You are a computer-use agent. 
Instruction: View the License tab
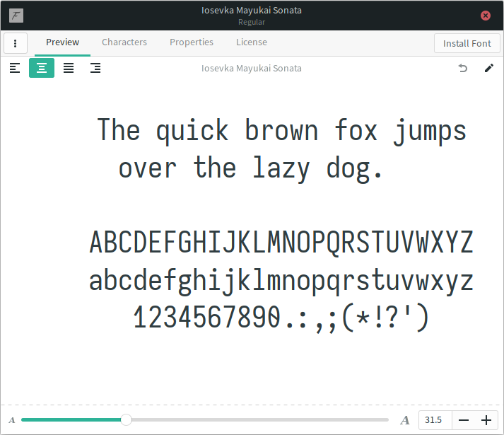point(252,42)
